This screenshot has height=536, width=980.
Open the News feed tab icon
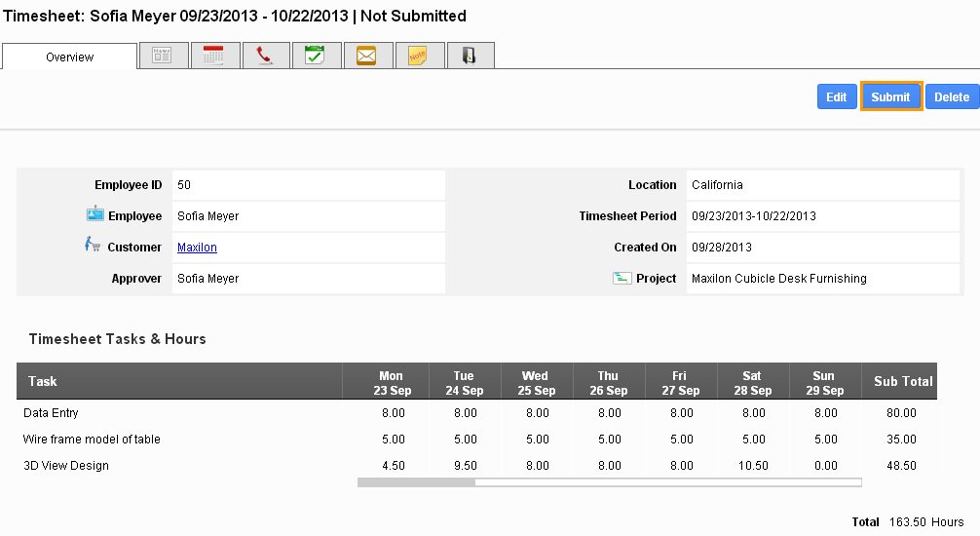[x=163, y=57]
